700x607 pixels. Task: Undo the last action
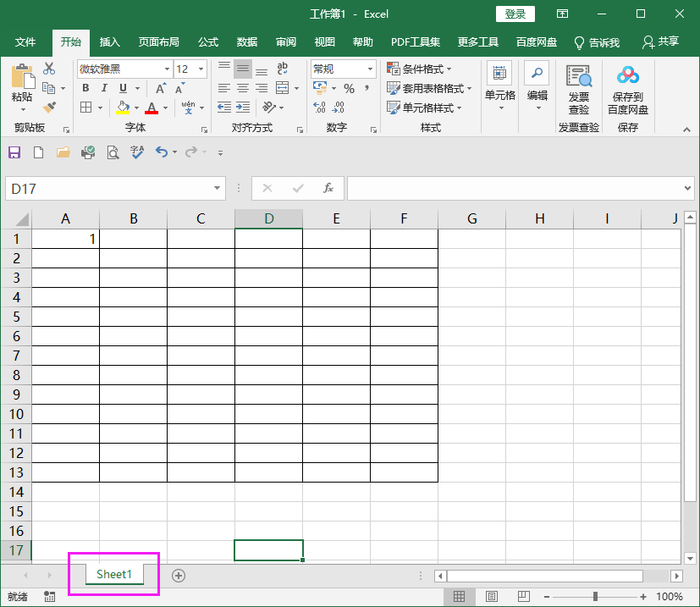[163, 152]
